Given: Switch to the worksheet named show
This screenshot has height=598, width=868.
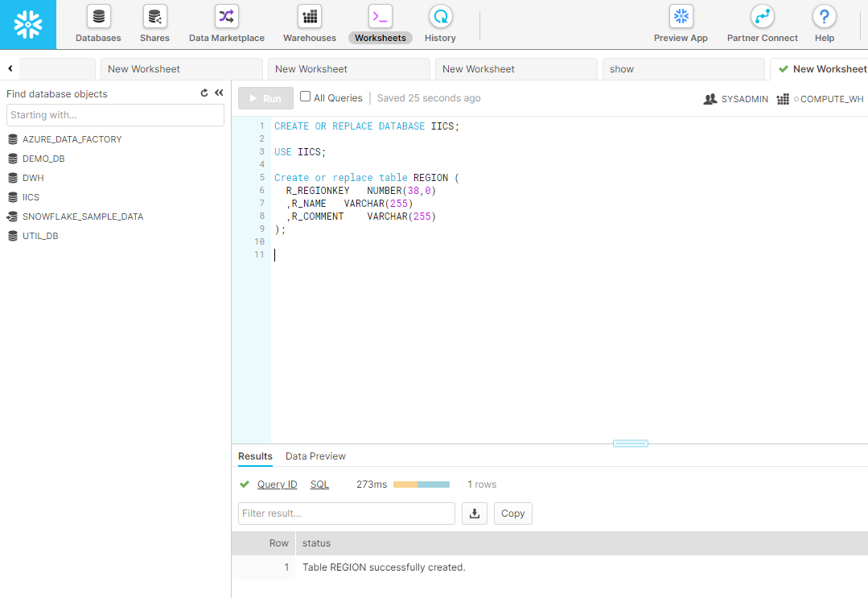Looking at the screenshot, I should point(683,68).
